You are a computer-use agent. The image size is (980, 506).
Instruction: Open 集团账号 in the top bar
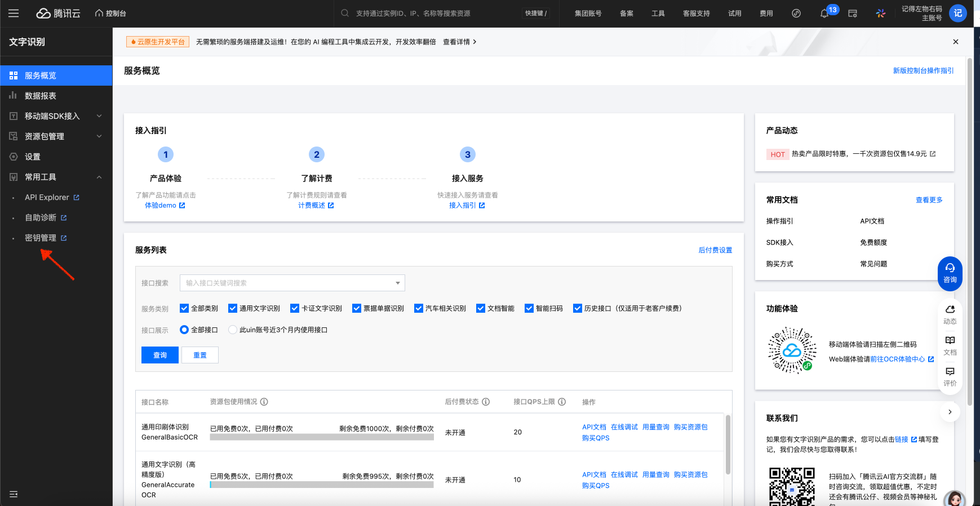click(x=588, y=14)
